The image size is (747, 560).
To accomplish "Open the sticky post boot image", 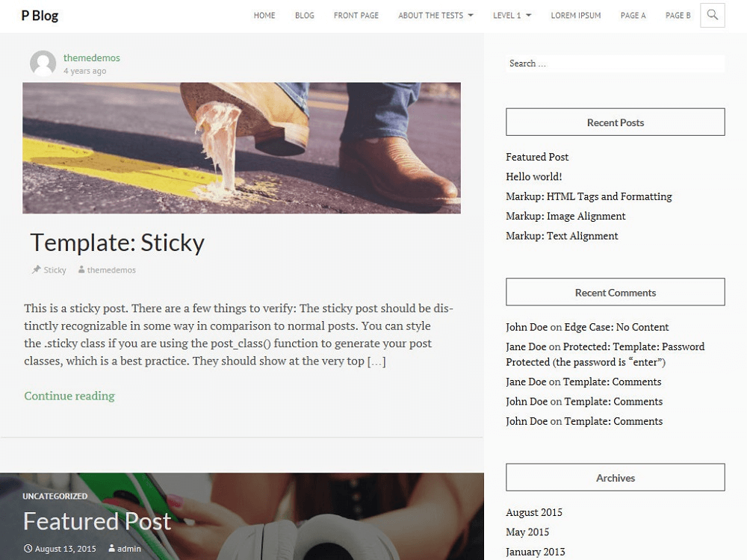I will [x=241, y=148].
